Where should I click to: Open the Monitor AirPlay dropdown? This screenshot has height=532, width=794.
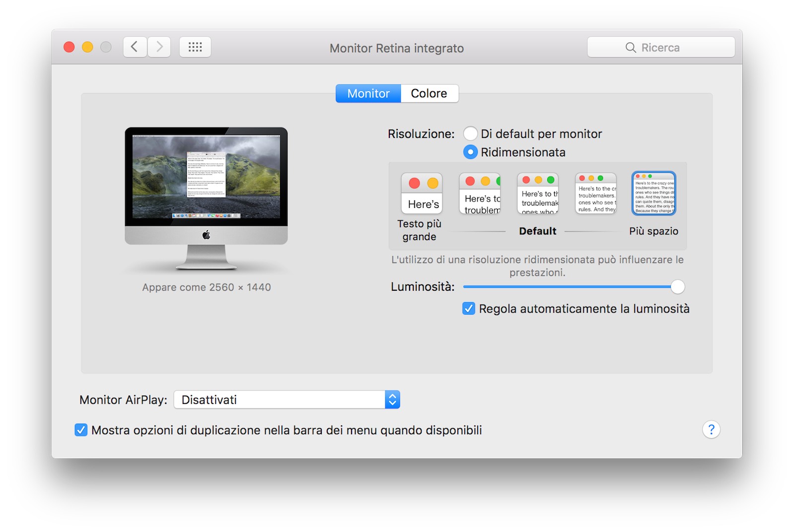pos(287,399)
